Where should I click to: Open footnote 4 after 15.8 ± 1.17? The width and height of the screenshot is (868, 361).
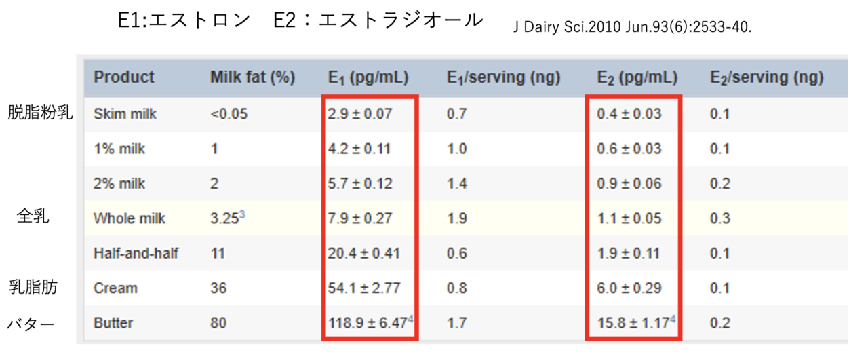[673, 320]
